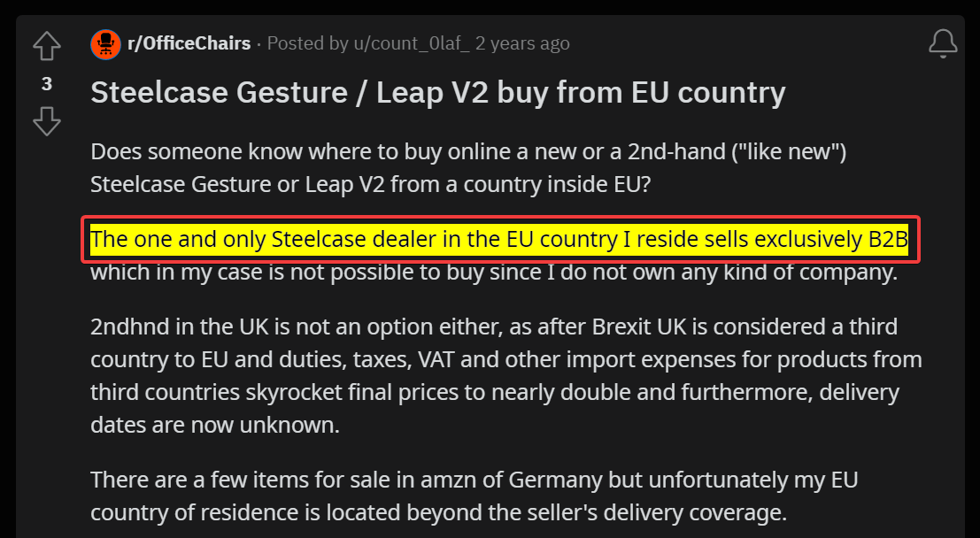The image size is (980, 538).
Task: Upvote the Steelcase Gesture post
Action: click(x=47, y=46)
